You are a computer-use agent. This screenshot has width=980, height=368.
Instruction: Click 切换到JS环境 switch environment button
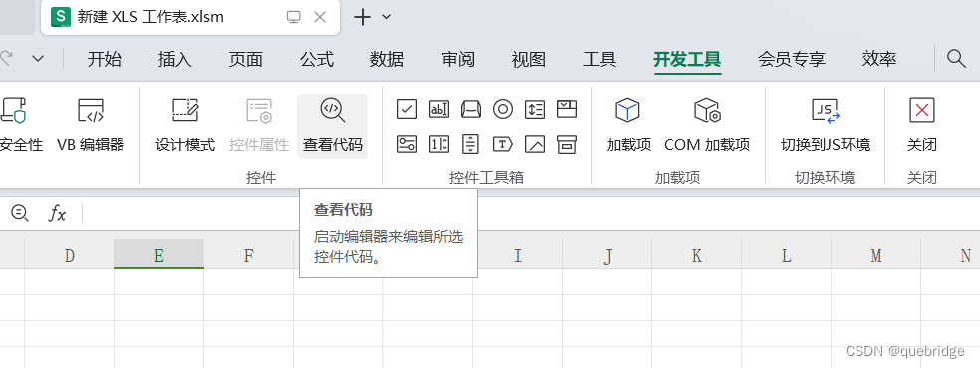(x=826, y=126)
